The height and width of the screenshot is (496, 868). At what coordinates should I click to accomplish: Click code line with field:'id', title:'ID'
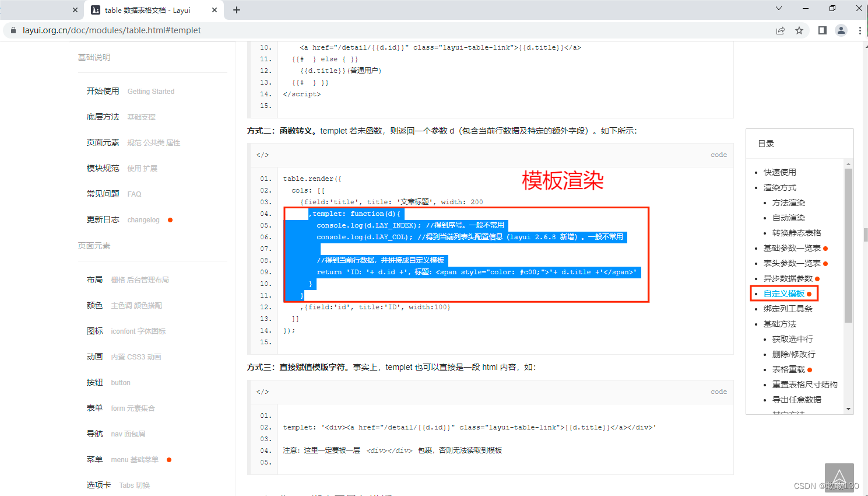(375, 307)
